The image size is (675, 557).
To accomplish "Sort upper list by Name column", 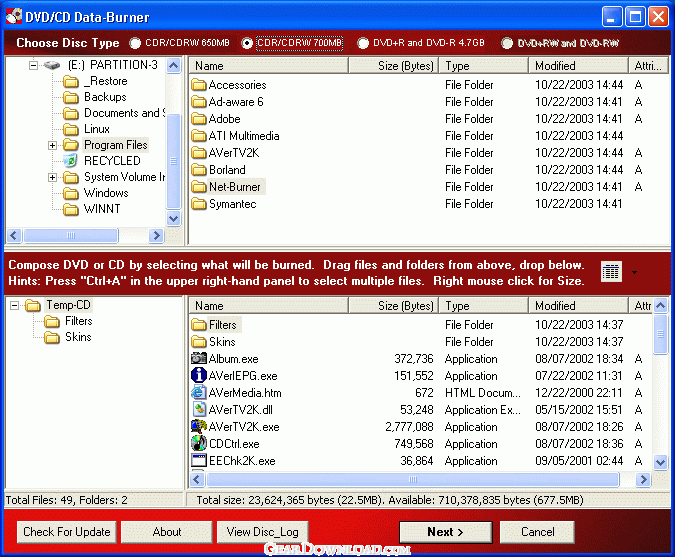I will 269,66.
